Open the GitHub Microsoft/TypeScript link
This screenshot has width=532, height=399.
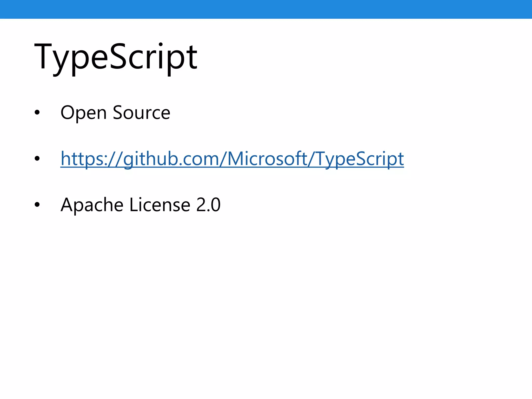[232, 158]
